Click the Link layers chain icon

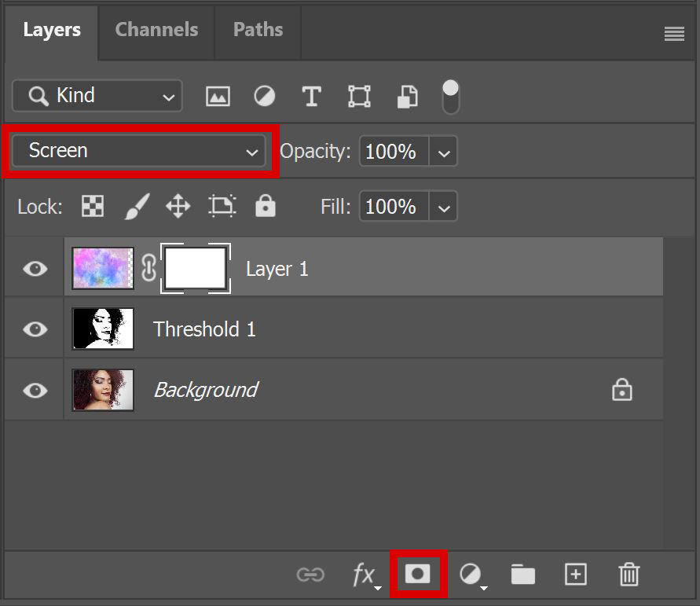coord(310,575)
